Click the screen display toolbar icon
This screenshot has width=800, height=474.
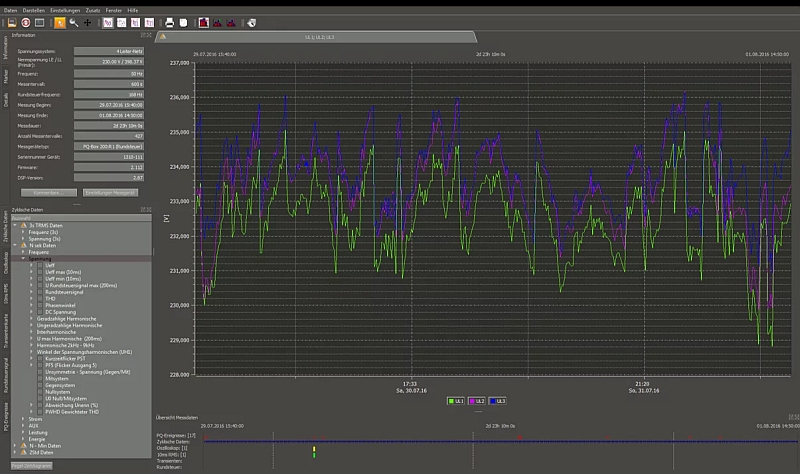tap(39, 23)
